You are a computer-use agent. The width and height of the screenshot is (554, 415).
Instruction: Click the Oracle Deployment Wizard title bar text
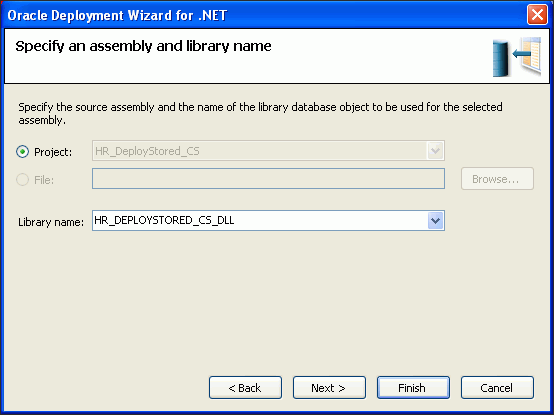click(117, 16)
